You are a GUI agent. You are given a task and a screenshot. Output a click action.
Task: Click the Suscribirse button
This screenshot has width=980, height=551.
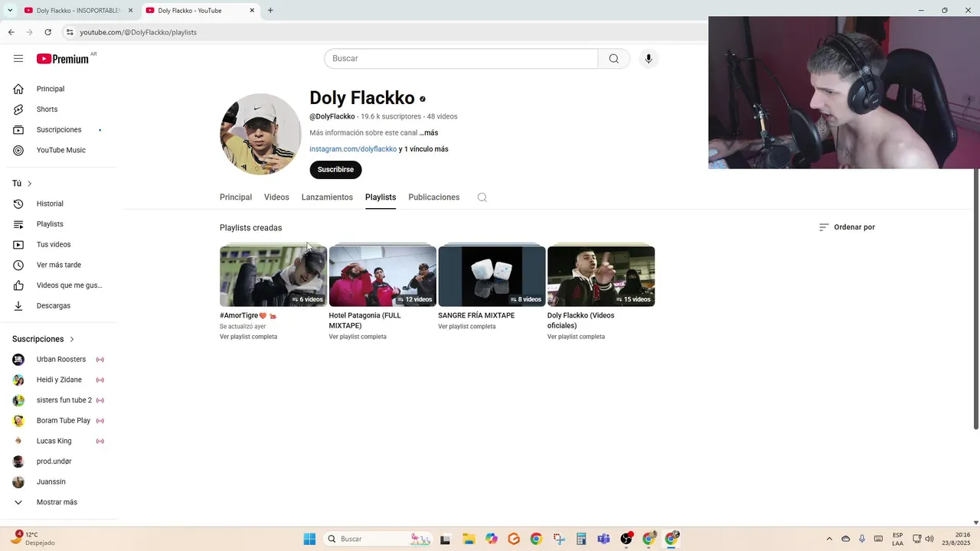click(335, 170)
